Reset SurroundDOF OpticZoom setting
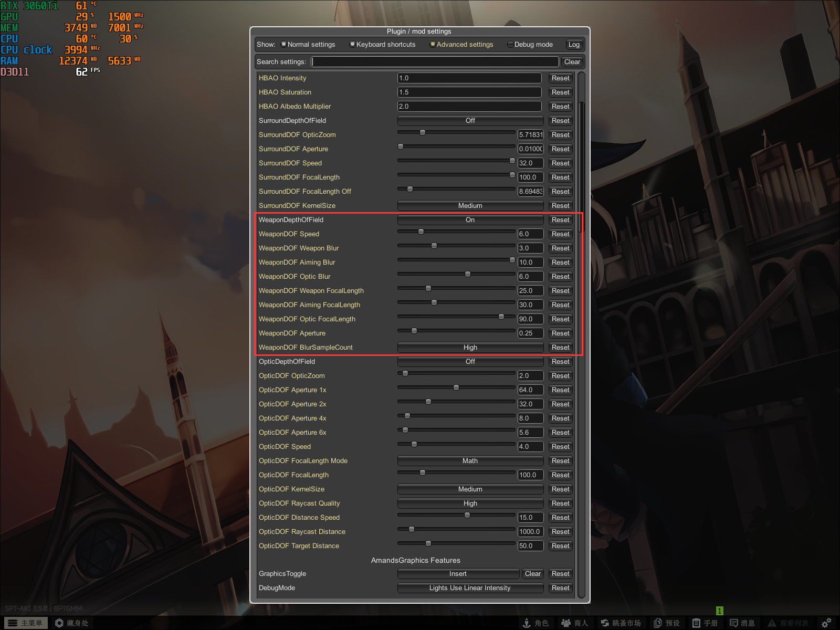The image size is (840, 630). 560,135
